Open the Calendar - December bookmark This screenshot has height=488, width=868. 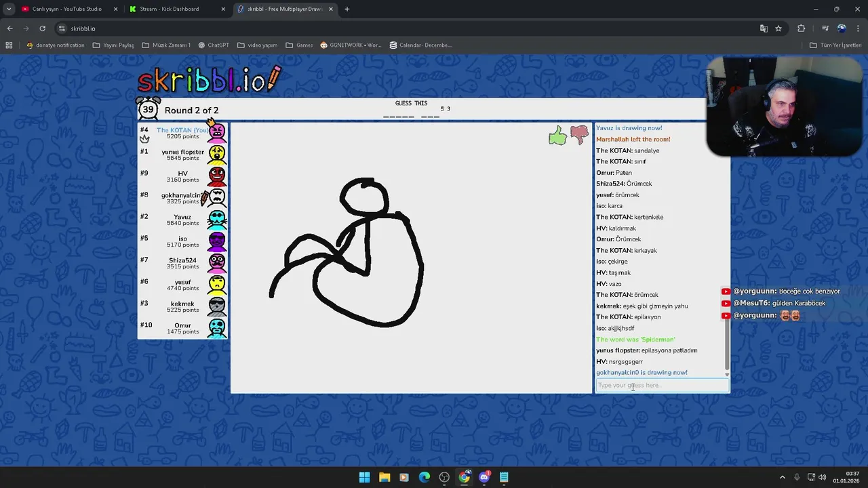pyautogui.click(x=420, y=45)
